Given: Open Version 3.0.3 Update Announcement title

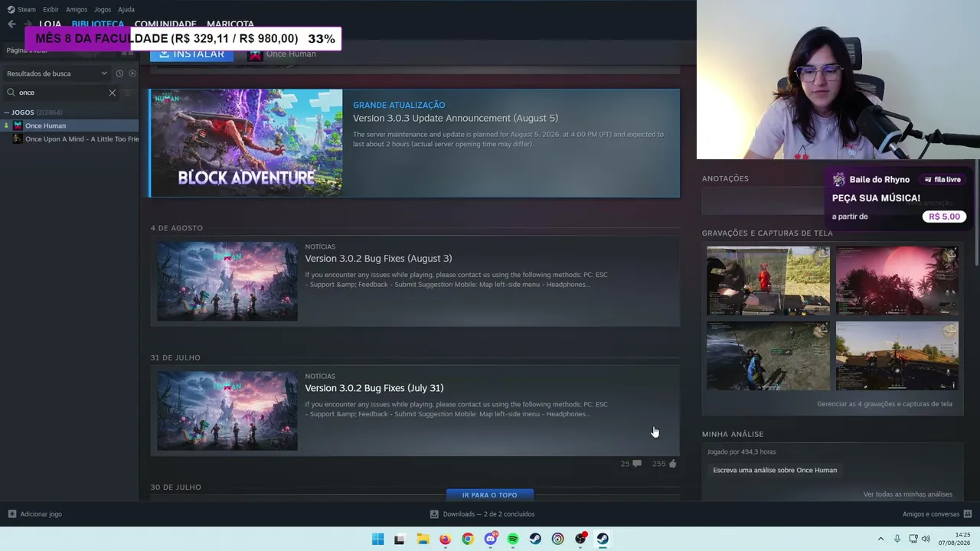Looking at the screenshot, I should pyautogui.click(x=456, y=118).
